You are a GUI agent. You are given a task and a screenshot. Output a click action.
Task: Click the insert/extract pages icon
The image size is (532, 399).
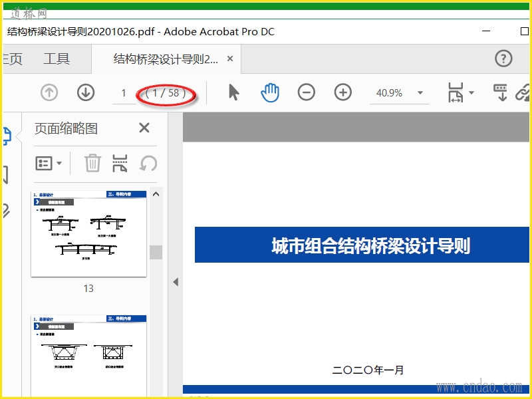(120, 163)
